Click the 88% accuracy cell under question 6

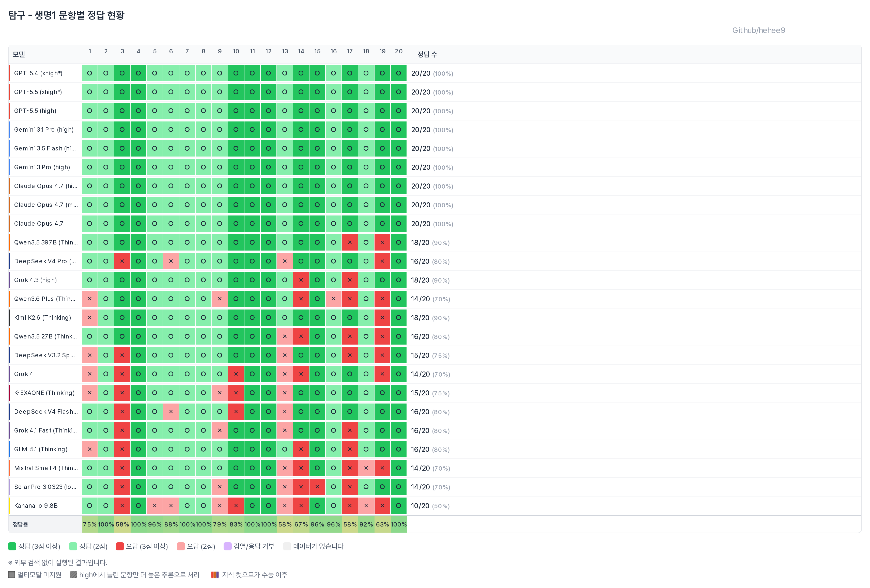[x=171, y=524]
